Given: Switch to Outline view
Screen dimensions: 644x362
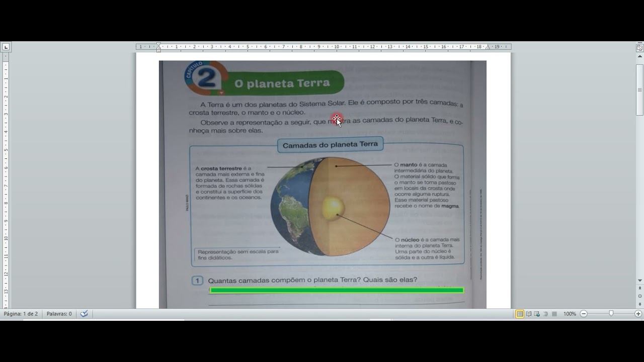Looking at the screenshot, I should point(545,314).
